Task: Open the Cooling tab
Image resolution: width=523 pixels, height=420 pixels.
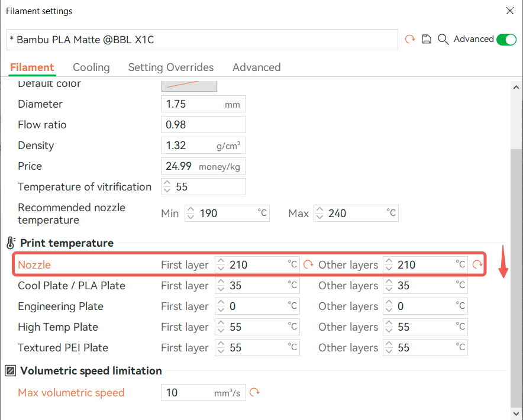Action: (x=91, y=67)
